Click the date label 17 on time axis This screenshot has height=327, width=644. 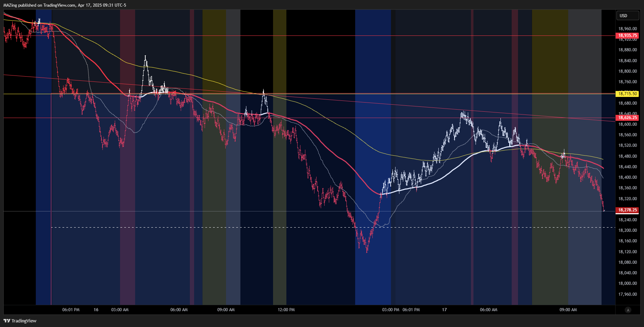(x=444, y=310)
